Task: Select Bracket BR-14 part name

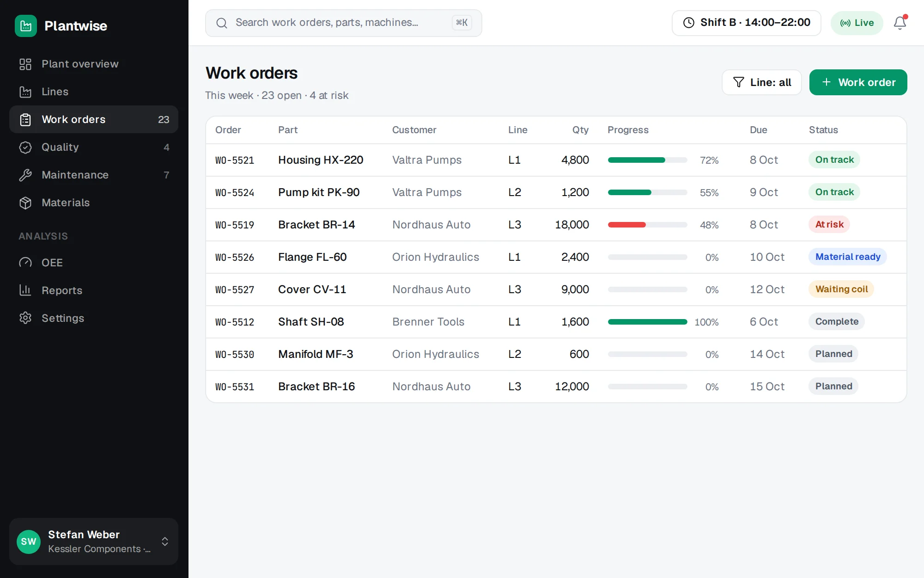Action: pos(316,225)
